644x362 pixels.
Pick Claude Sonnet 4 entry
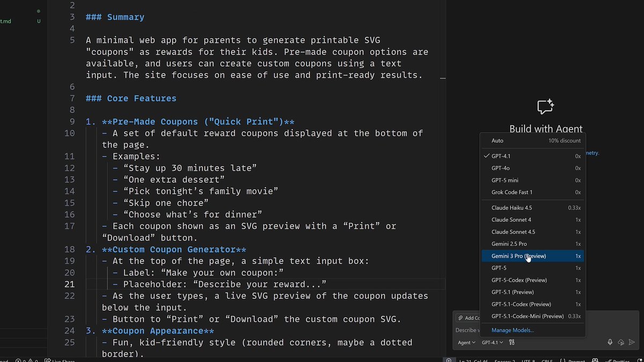pyautogui.click(x=532, y=220)
